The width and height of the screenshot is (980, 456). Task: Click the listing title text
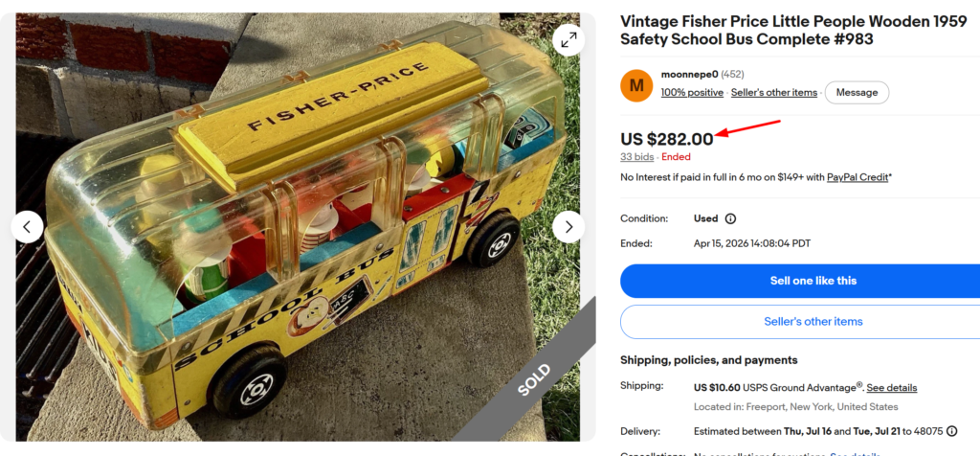click(793, 30)
